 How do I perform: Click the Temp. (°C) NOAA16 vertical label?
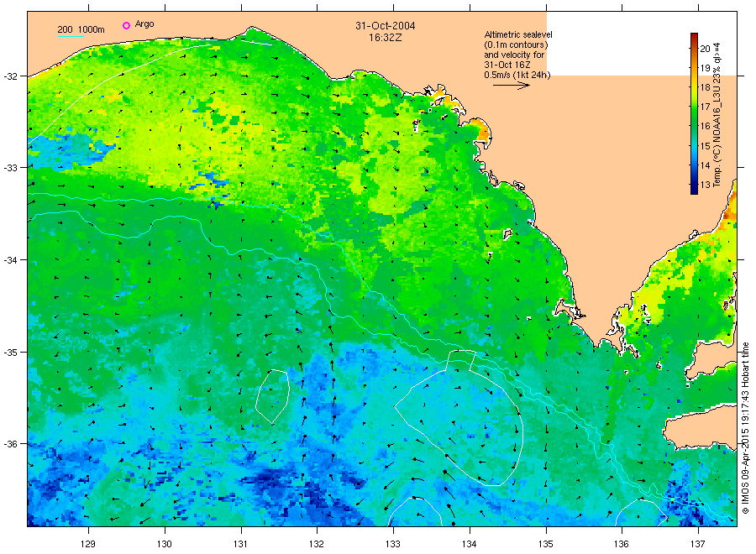pyautogui.click(x=717, y=115)
